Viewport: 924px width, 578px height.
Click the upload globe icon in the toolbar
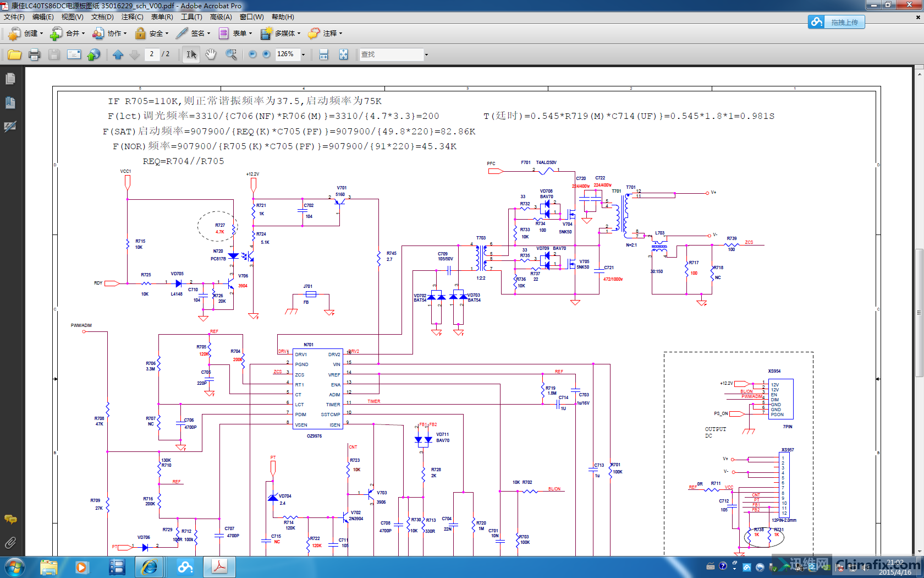tap(94, 54)
